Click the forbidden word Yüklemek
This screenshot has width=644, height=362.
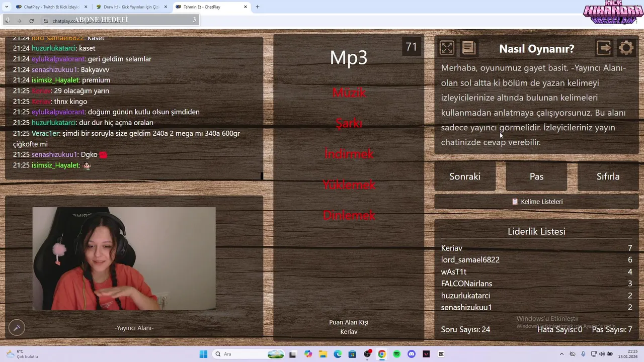(349, 185)
